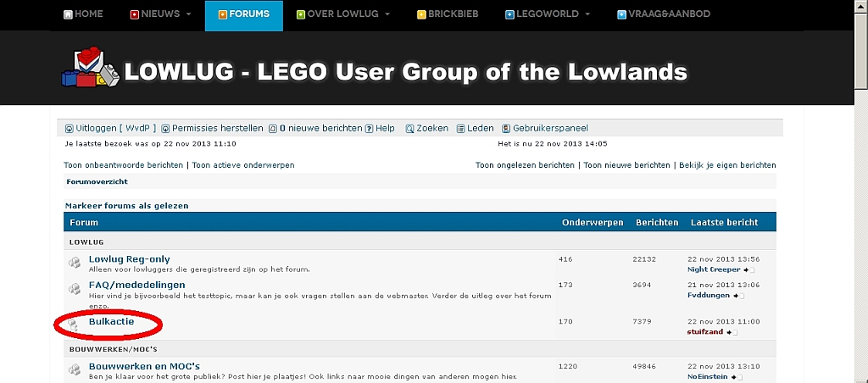Open user profile NoEinstein

coord(708,377)
